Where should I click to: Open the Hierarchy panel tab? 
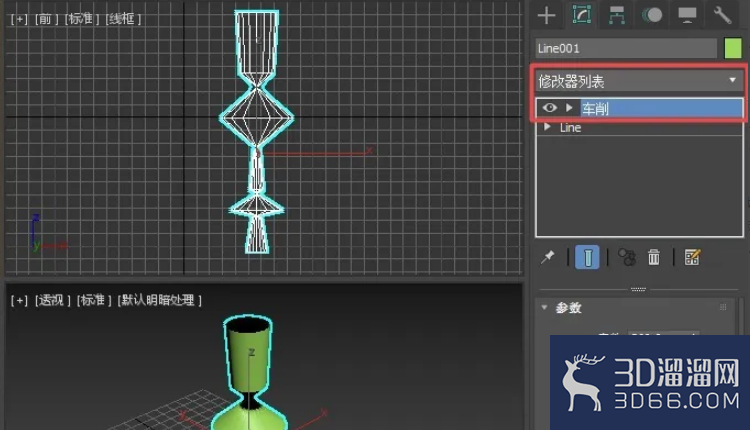coord(617,15)
